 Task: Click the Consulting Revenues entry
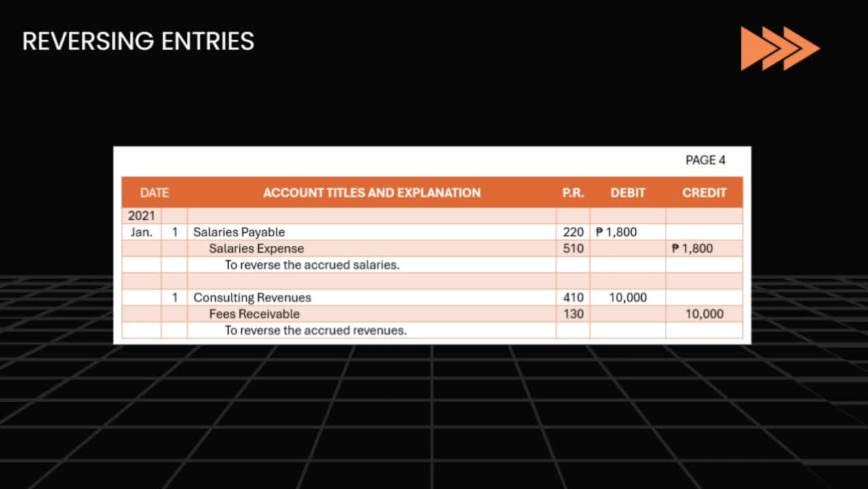(252, 297)
